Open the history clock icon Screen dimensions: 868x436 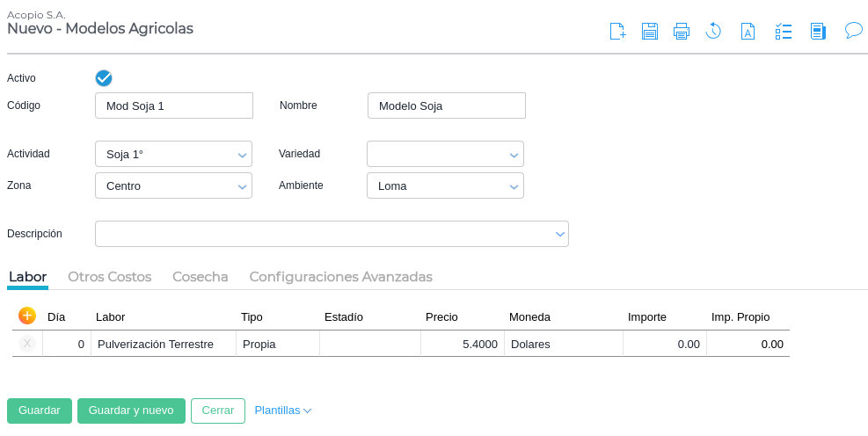point(713,32)
